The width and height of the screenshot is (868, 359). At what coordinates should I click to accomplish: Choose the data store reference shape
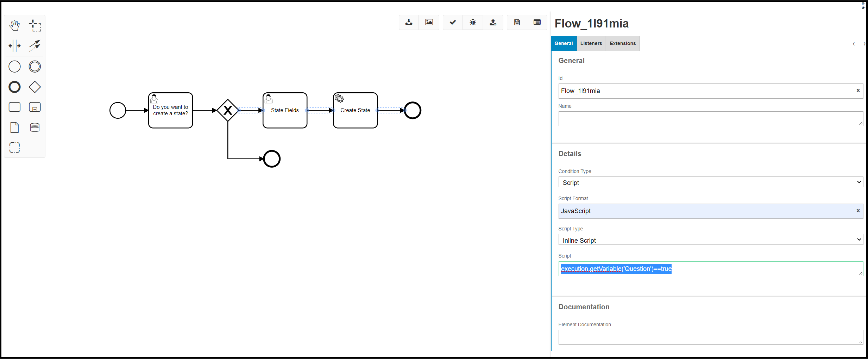(x=34, y=128)
